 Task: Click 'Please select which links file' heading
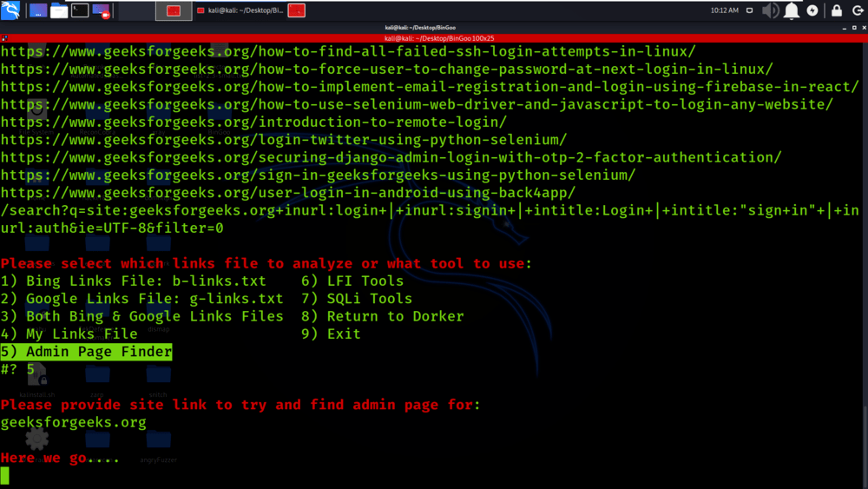click(x=266, y=263)
